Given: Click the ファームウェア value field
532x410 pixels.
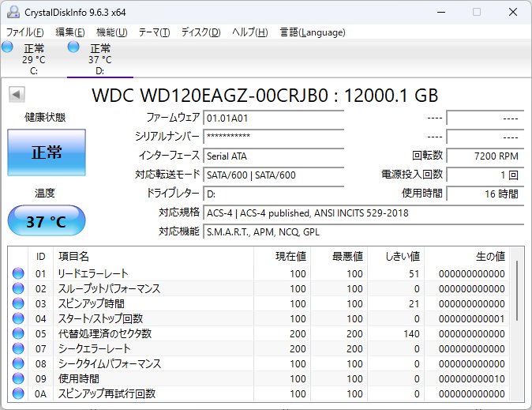Looking at the screenshot, I should click(x=273, y=118).
